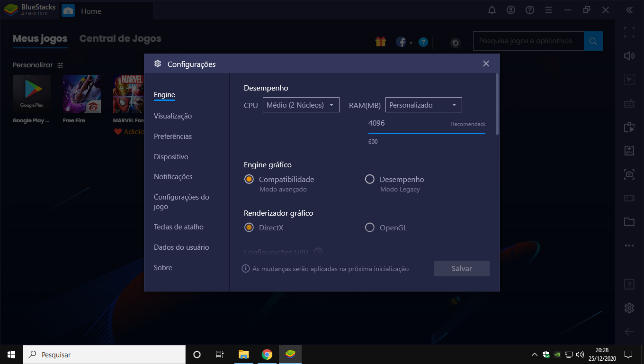
Task: Select OpenGL graphics renderer
Action: [370, 227]
